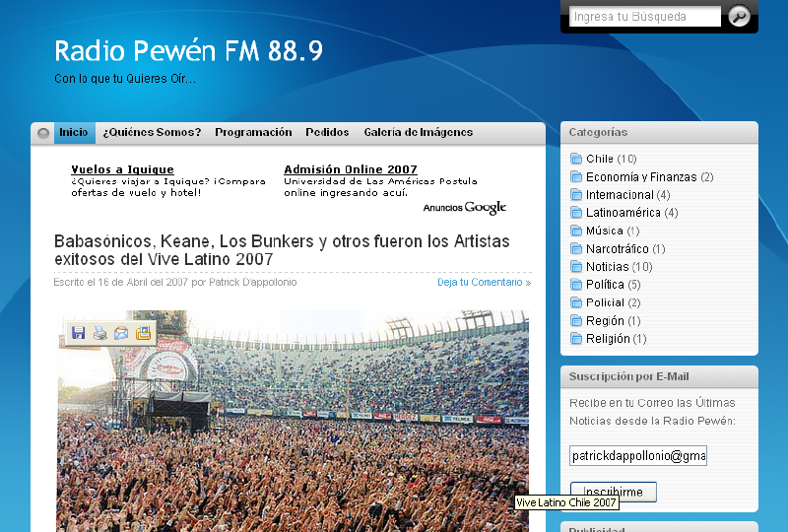Click Deja tu Comentario link
788x532 pixels.
pos(484,282)
